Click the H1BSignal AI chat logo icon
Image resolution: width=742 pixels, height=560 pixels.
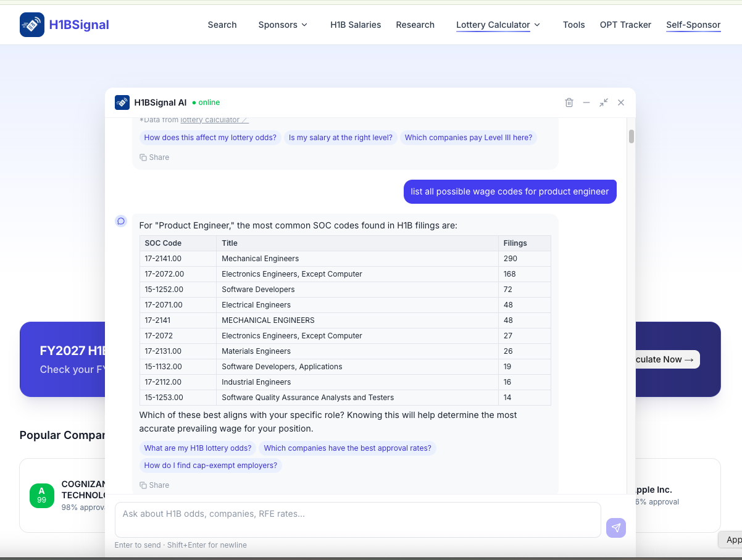tap(122, 102)
